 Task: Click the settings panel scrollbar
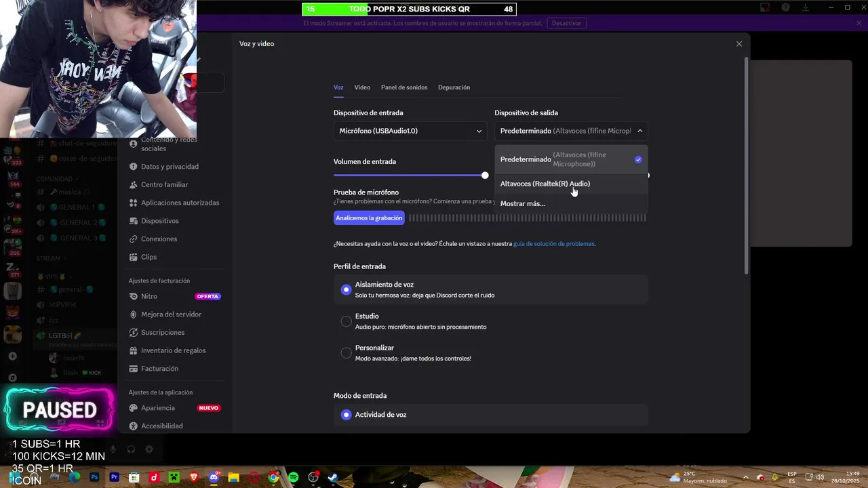click(x=747, y=166)
